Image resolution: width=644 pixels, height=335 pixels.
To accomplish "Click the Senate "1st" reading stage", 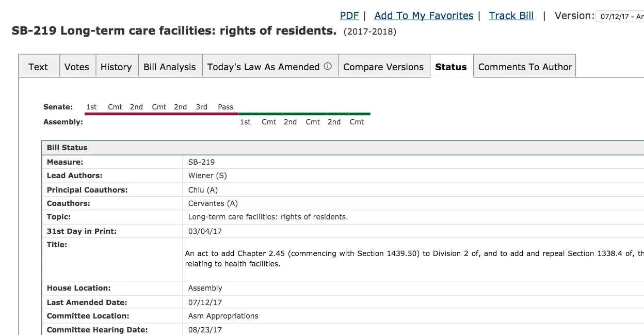I will click(x=91, y=107).
